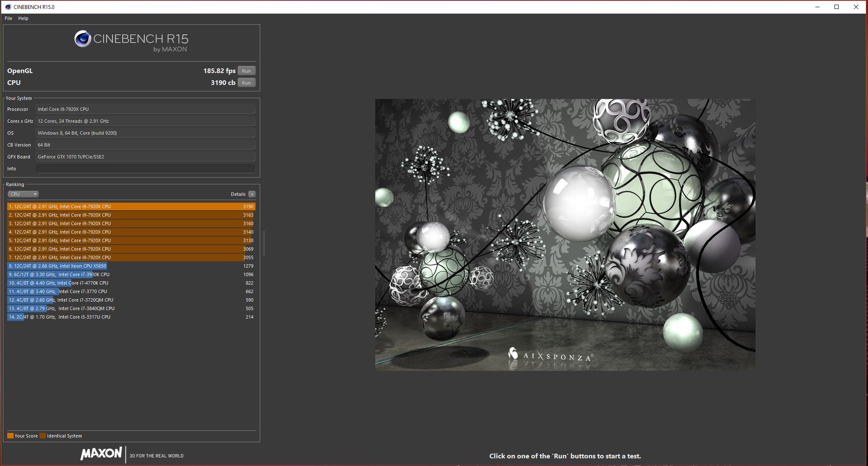Click the CPU score 3190 cb
Screen dimensions: 868x466
[223, 83]
